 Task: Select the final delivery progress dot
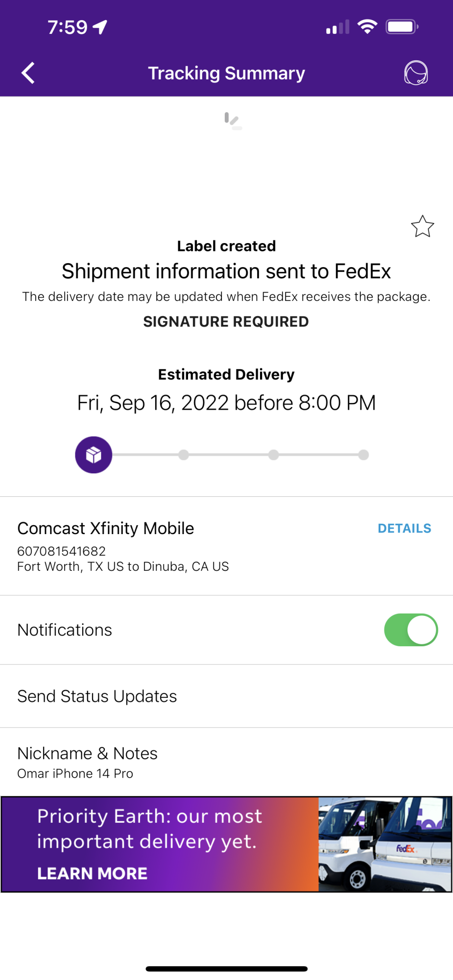tap(363, 455)
